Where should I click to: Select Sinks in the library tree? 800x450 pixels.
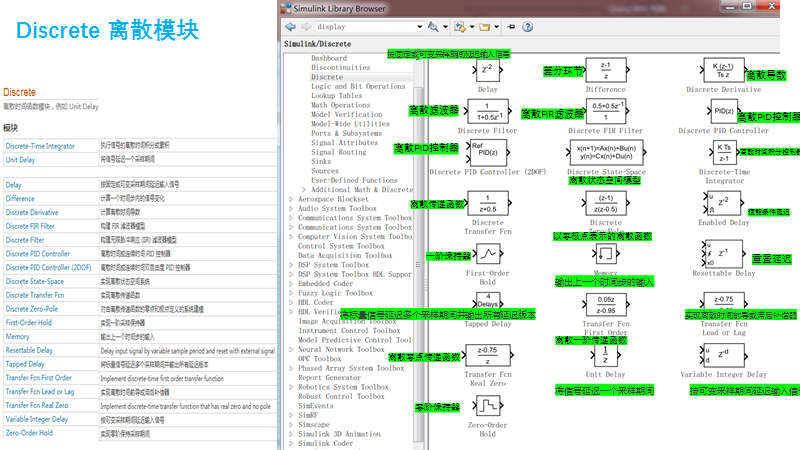(321, 161)
